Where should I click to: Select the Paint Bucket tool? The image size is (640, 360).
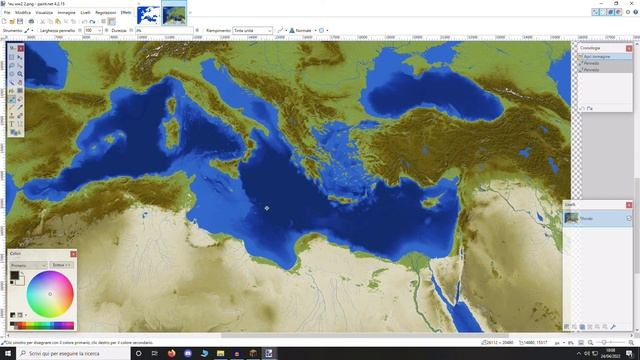tap(11, 91)
